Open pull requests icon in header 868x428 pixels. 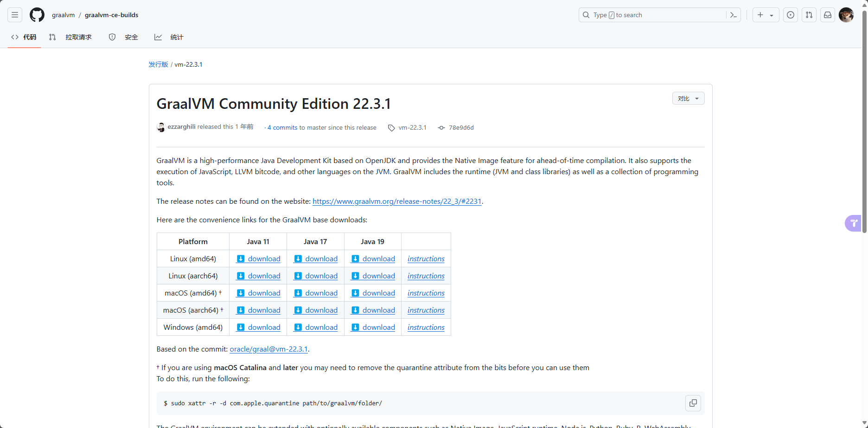tap(809, 15)
